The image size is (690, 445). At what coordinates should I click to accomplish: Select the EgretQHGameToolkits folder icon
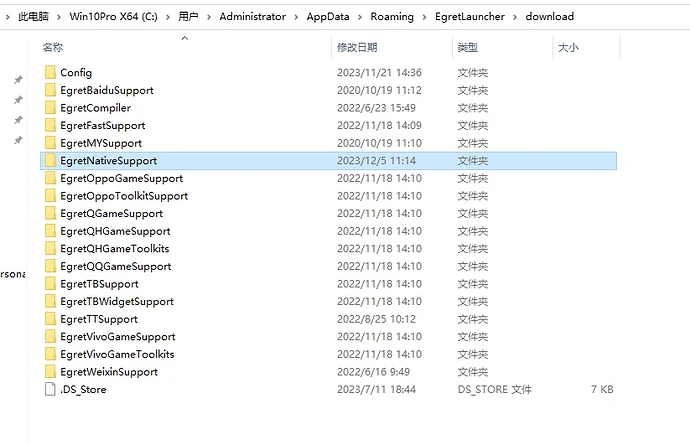50,248
